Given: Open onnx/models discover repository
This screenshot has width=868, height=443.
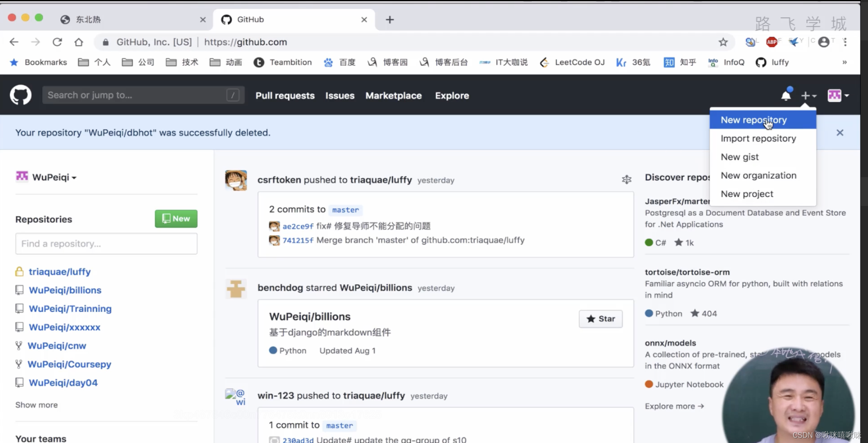Looking at the screenshot, I should pyautogui.click(x=670, y=343).
